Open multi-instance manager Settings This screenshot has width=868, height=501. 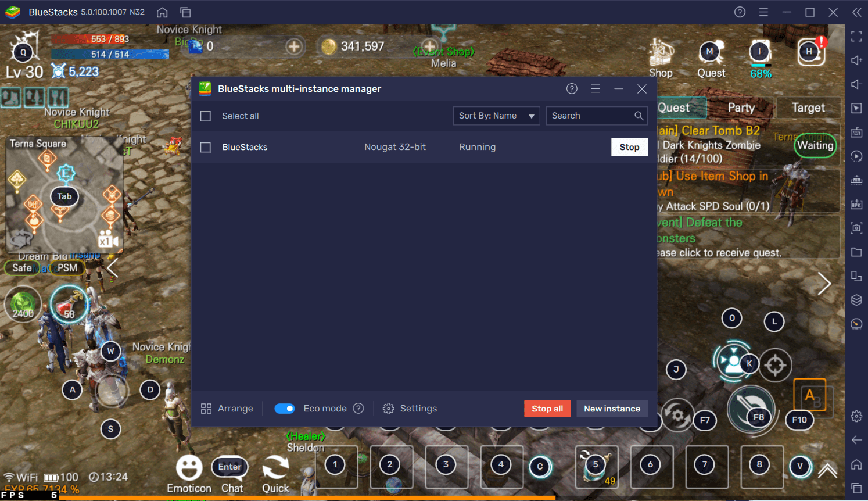pyautogui.click(x=410, y=409)
